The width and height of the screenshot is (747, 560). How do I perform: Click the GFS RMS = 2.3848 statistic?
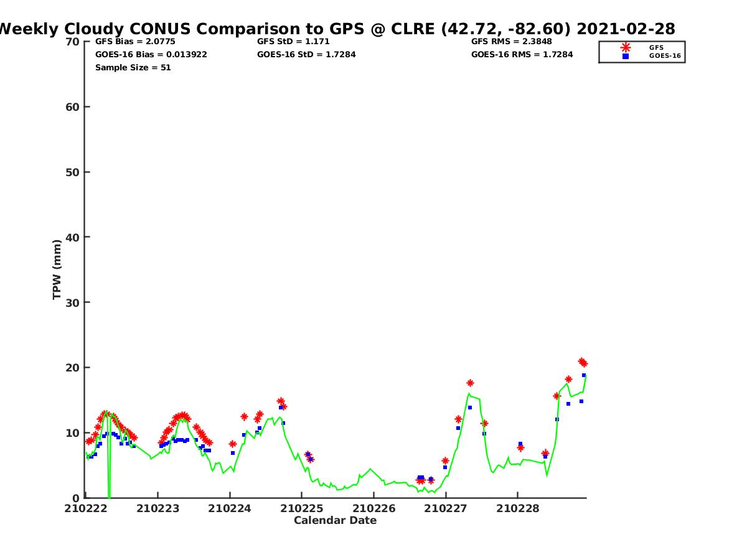tap(511, 42)
